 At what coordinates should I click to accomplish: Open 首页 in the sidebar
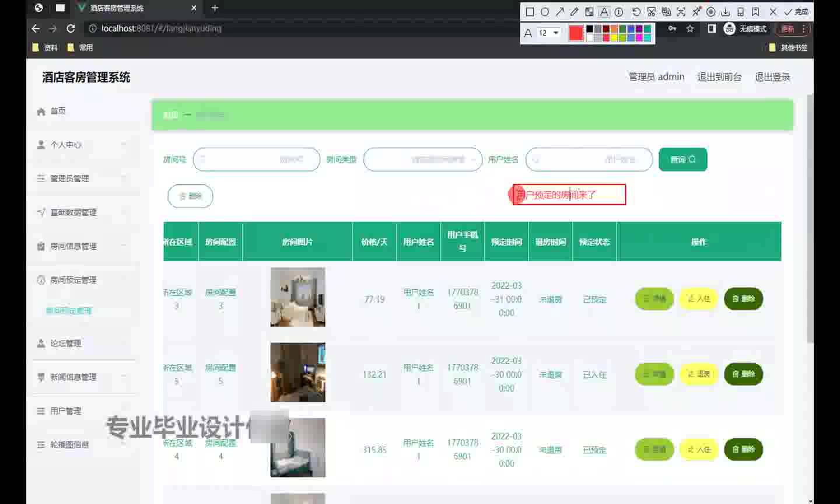point(58,111)
